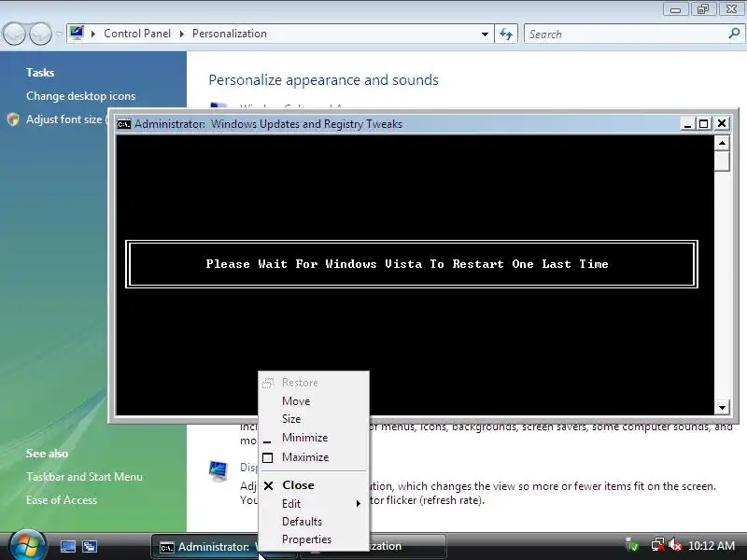This screenshot has height=560, width=747.
Task: Expand the Edit submenu arrow
Action: (x=359, y=503)
